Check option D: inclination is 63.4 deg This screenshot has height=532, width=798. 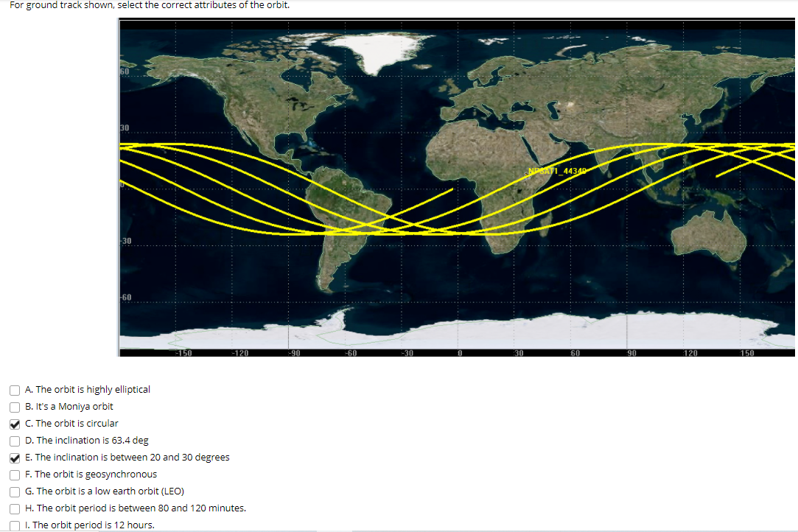click(15, 441)
